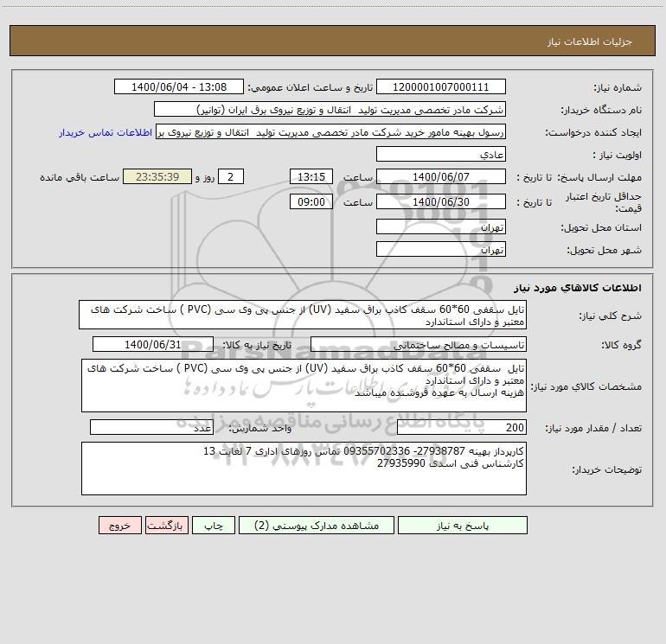Open 'مشاهده مدارک پیوستی (2)' attachments button
The image size is (666, 644).
click(x=317, y=526)
